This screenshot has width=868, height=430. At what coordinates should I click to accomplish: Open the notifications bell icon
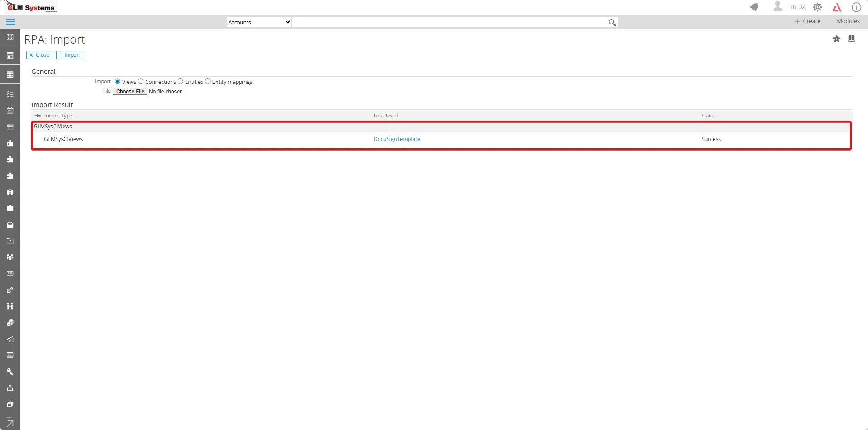click(755, 7)
